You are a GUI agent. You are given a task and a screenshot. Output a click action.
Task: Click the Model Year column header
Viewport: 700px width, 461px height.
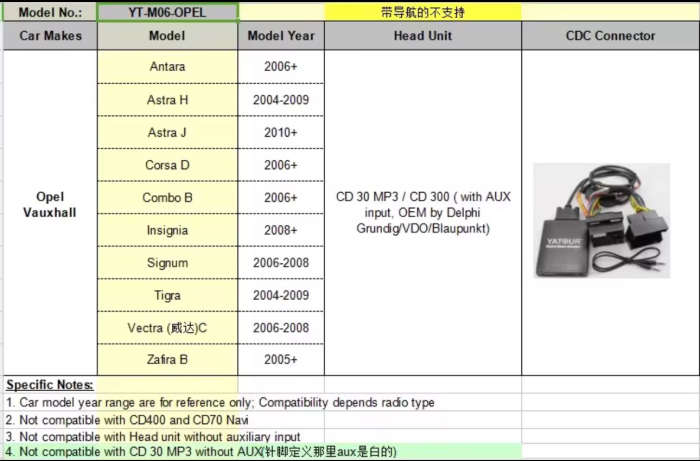tap(281, 36)
